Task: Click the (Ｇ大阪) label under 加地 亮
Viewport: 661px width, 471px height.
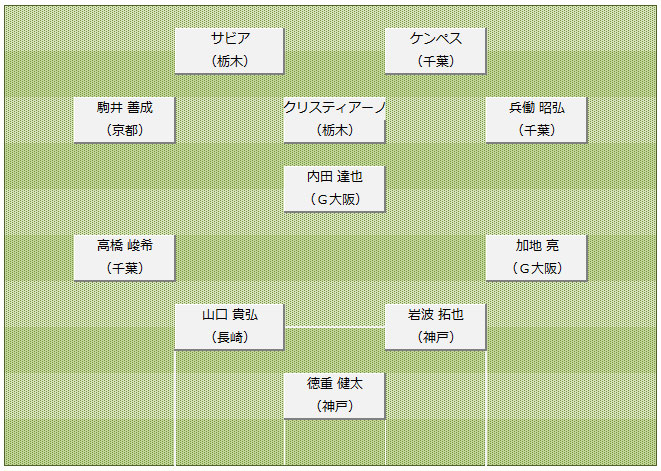Action: click(x=537, y=268)
